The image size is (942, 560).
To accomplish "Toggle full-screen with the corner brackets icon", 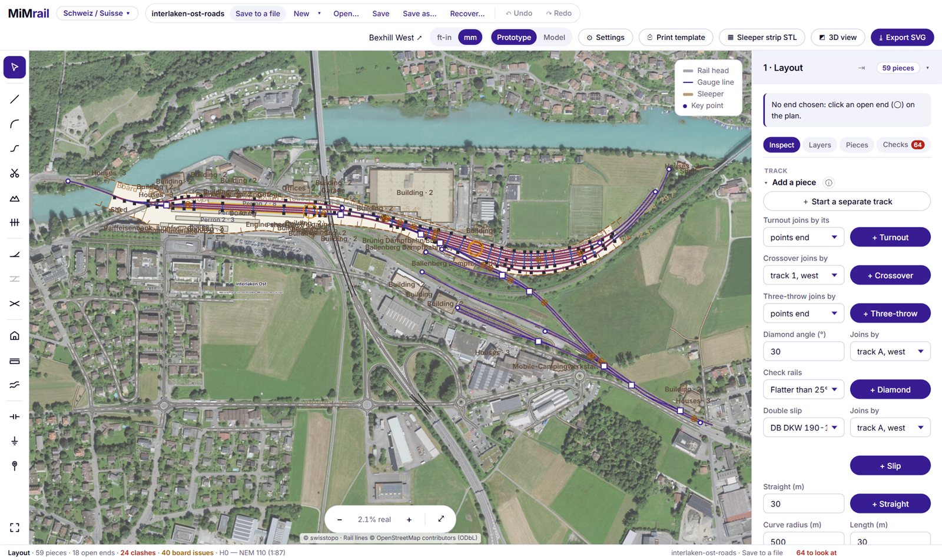I will tap(15, 528).
